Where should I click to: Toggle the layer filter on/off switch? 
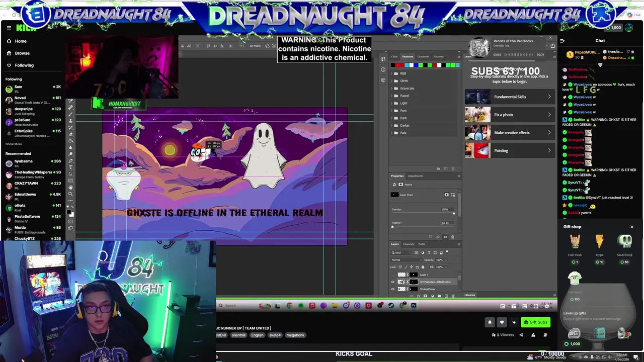point(447,252)
